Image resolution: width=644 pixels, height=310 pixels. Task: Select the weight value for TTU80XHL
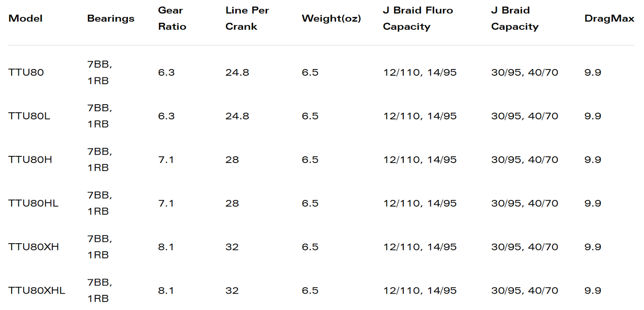click(310, 290)
